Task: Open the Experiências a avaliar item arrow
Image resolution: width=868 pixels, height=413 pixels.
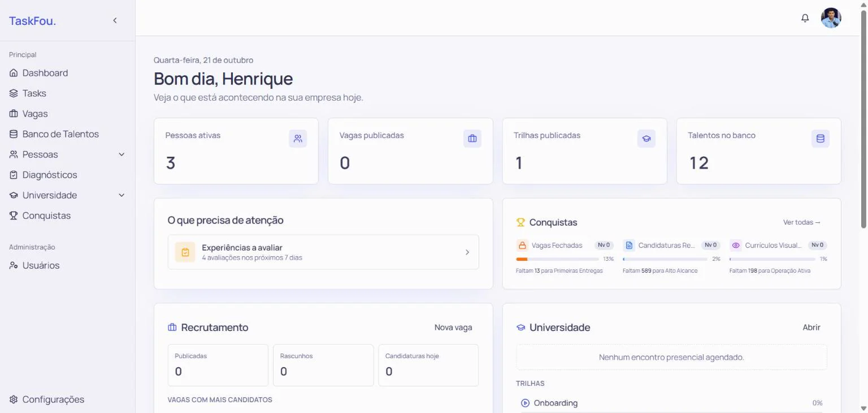Action: [467, 252]
